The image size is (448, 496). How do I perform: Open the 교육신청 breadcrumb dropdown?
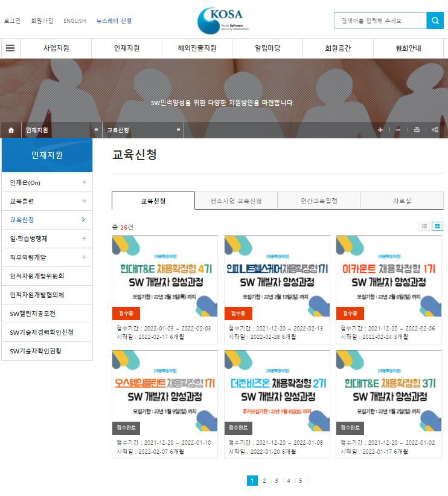(143, 130)
